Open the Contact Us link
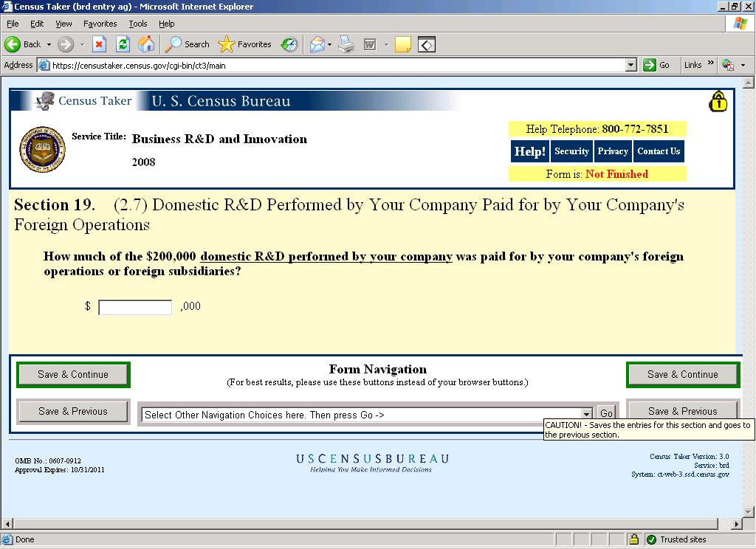The image size is (756, 549). click(658, 151)
